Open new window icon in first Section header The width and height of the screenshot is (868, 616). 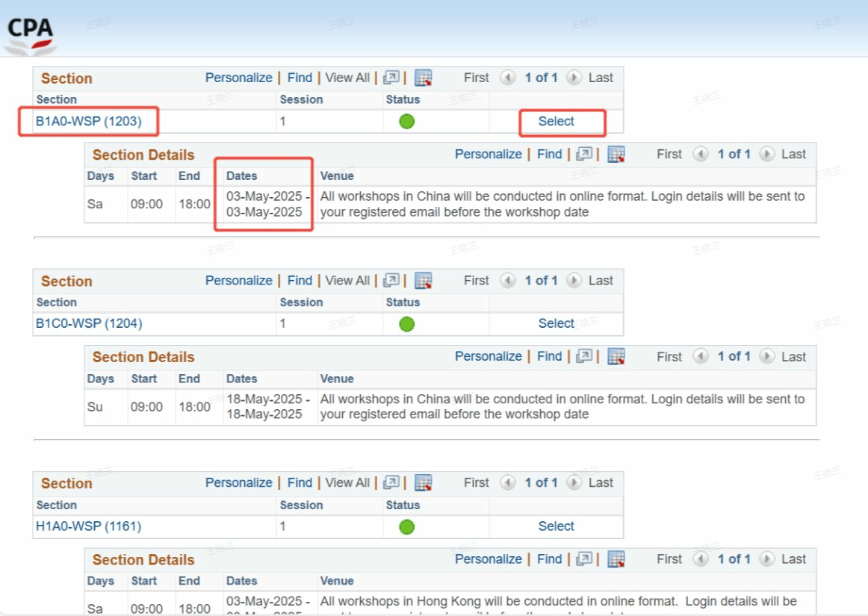391,78
